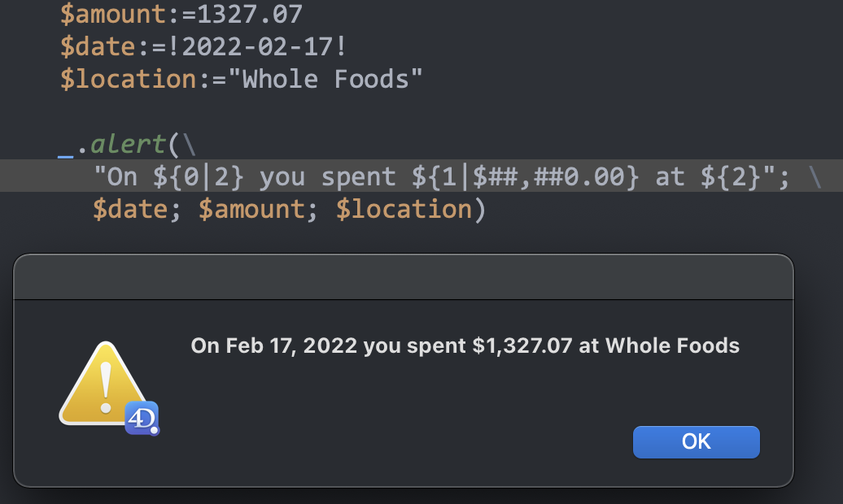Click the $amount argument in the last code line
Screen dimensions: 843x504
(x=251, y=209)
